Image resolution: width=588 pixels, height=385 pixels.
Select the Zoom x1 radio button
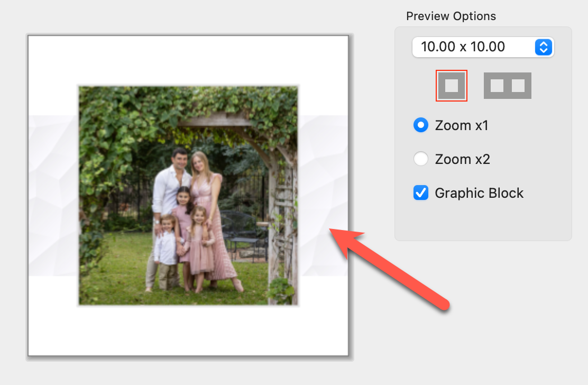coord(421,125)
